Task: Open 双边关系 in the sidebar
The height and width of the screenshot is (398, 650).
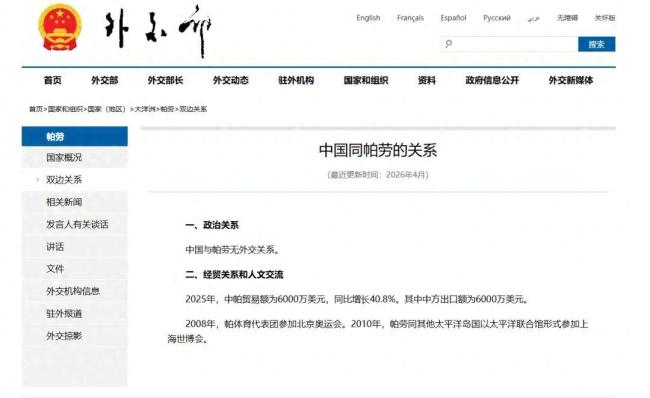Action: [64, 180]
